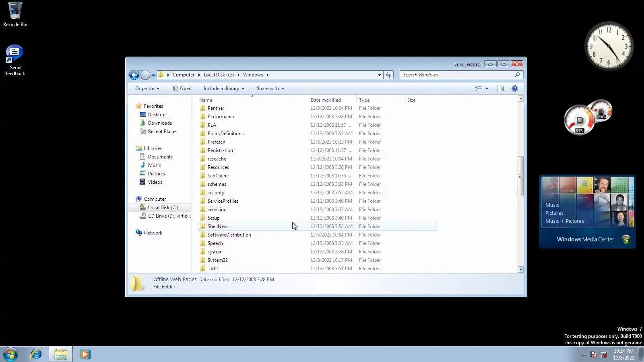Screen dimensions: 644x362
Task: Expand the Computer breadcrumb arrow
Action: pyautogui.click(x=199, y=75)
